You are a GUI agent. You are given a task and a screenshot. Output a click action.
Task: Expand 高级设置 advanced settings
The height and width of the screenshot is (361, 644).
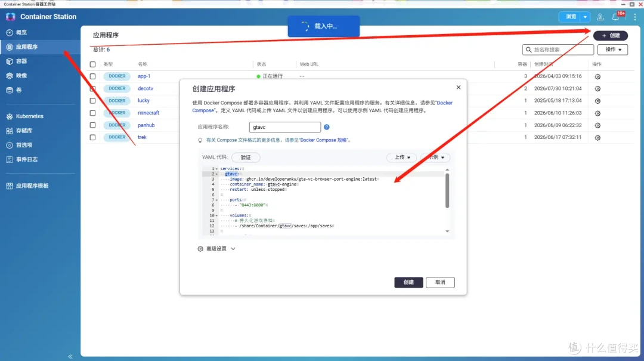(x=216, y=249)
